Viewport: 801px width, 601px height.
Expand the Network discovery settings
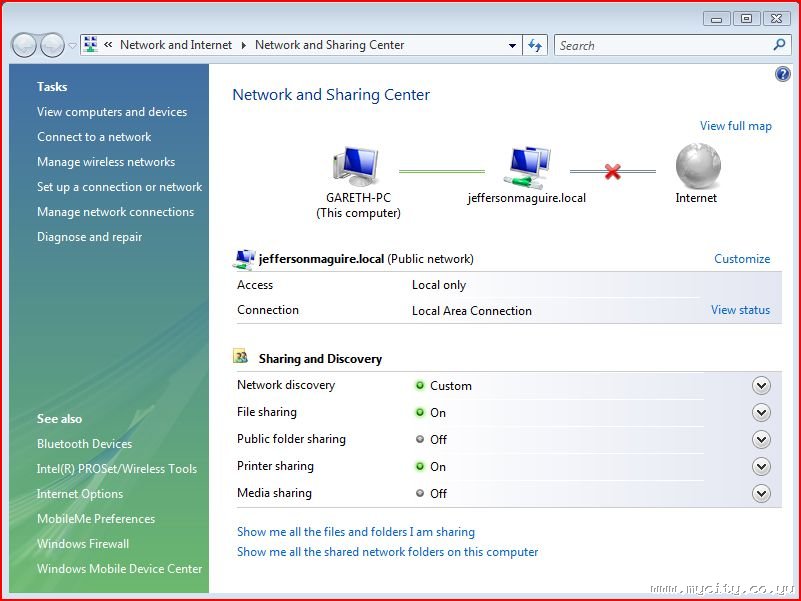[x=761, y=386]
